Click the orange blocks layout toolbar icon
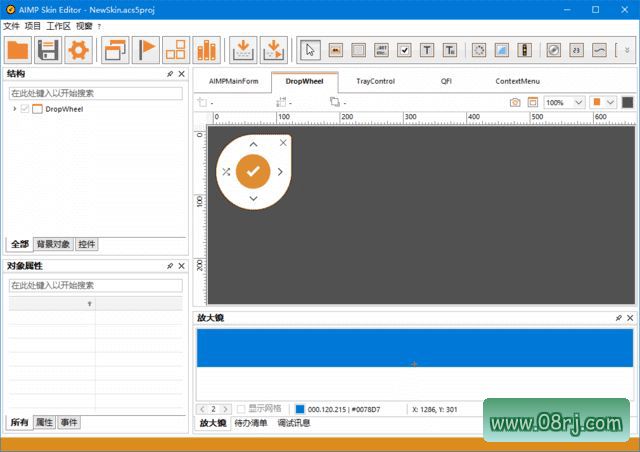This screenshot has height=452, width=640. (176, 50)
